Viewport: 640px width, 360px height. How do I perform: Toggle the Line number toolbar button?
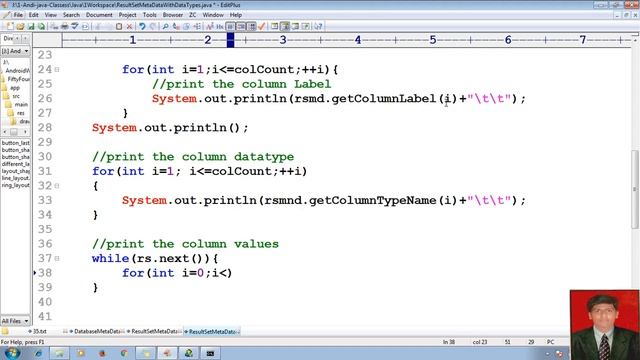click(241, 27)
